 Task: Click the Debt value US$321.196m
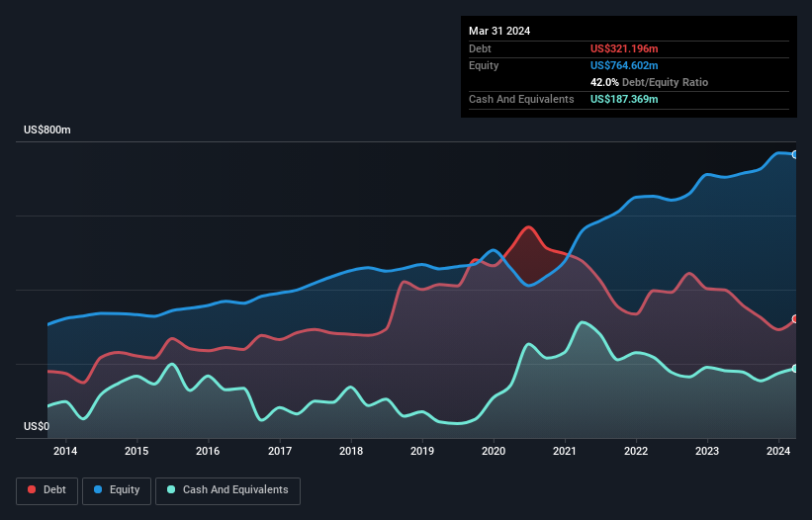(x=624, y=48)
